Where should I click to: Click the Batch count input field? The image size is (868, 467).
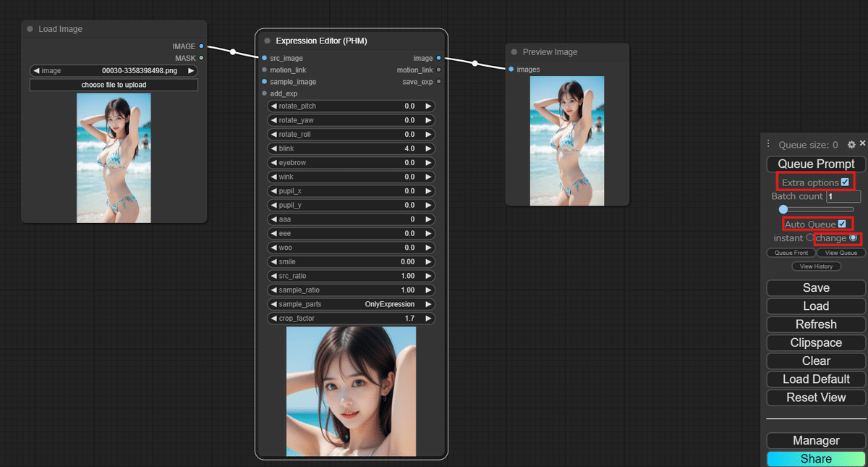842,196
